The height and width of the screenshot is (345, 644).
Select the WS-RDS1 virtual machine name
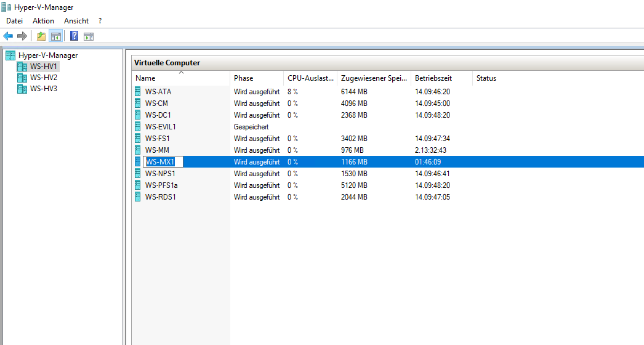tap(161, 197)
